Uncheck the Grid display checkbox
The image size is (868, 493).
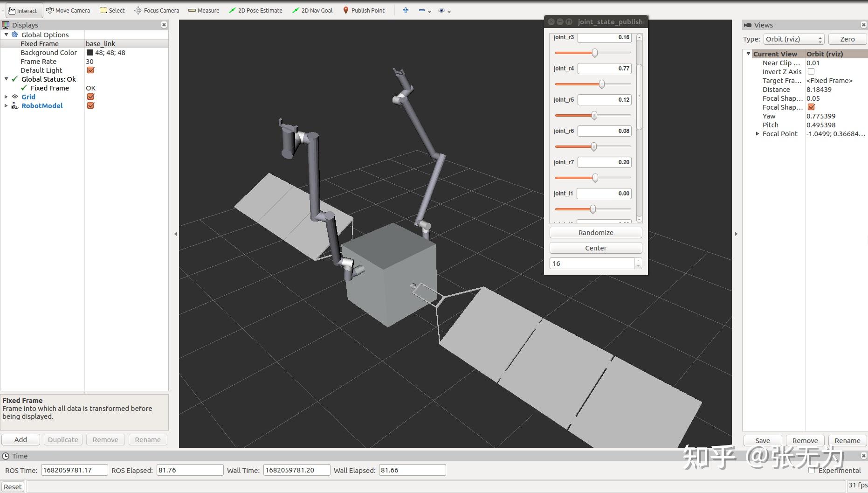click(90, 97)
